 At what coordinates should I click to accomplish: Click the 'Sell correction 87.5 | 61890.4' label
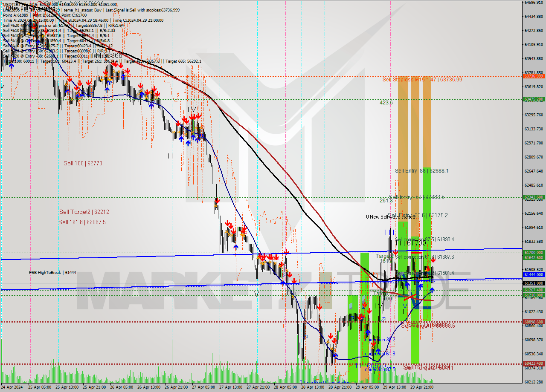pos(424,240)
